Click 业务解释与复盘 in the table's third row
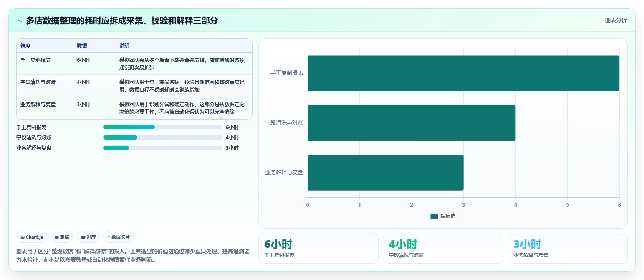This screenshot has width=644, height=280. tap(38, 104)
